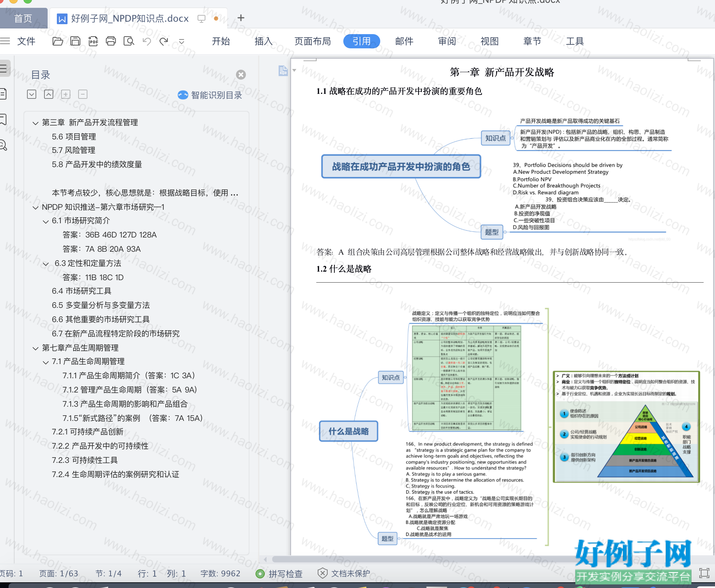Click the Save disk icon

click(75, 41)
